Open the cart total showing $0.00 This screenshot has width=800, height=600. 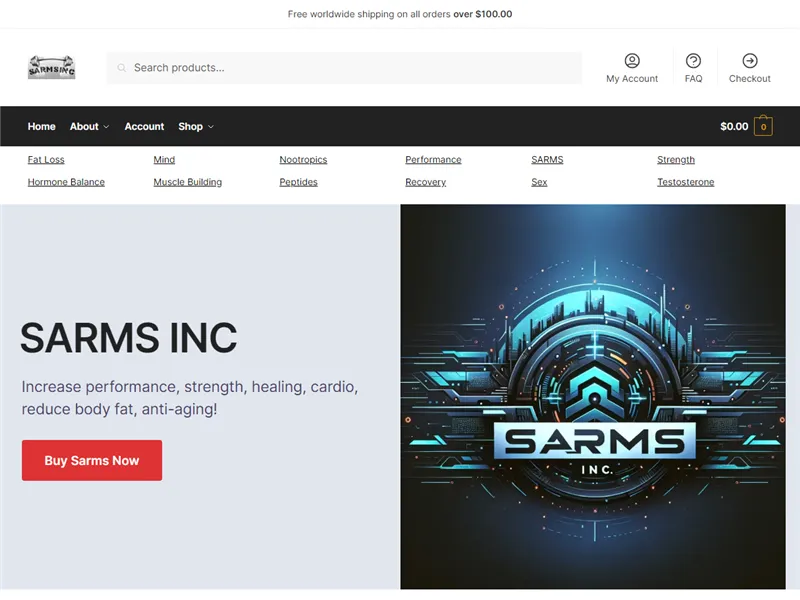tap(733, 126)
